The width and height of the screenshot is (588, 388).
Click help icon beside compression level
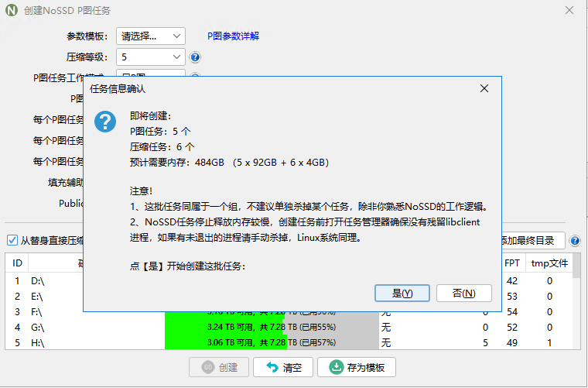click(195, 57)
